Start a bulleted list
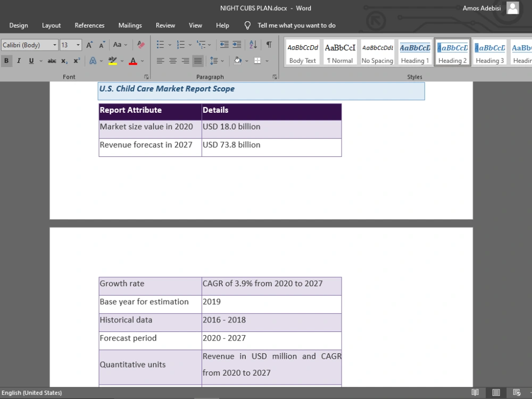Screen dimensions: 532x399 [x=160, y=45]
